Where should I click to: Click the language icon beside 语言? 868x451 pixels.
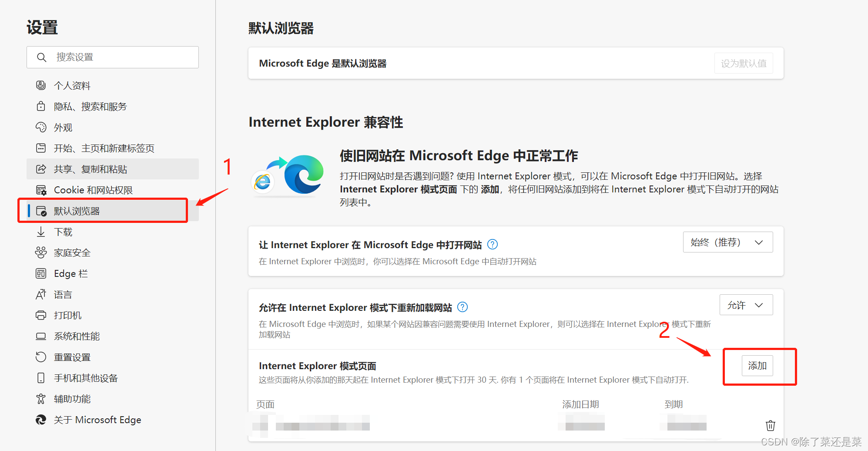click(41, 294)
